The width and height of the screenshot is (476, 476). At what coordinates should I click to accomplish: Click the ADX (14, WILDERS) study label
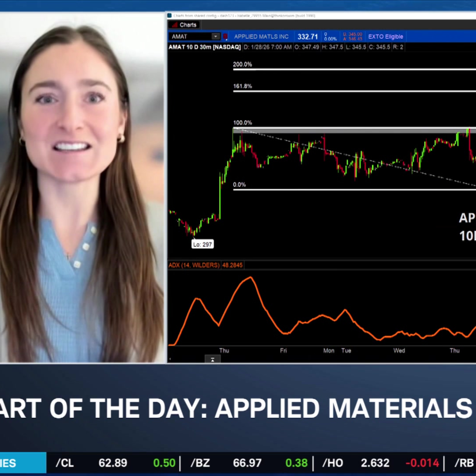pyautogui.click(x=194, y=265)
